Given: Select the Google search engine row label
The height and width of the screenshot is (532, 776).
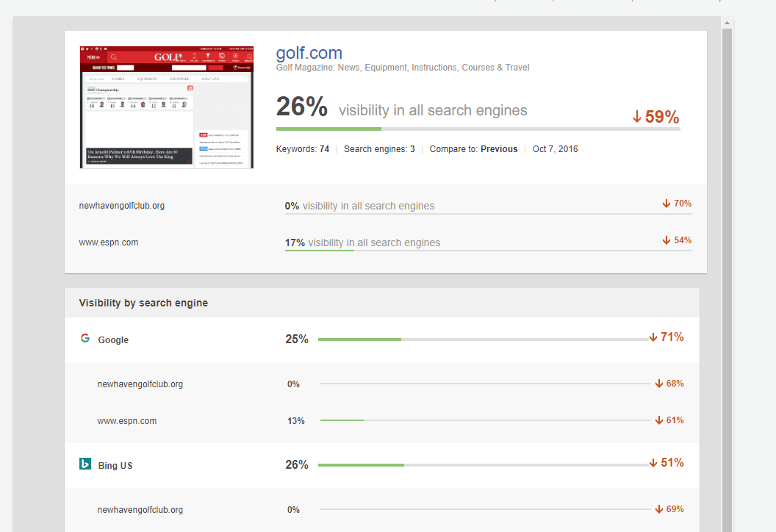Looking at the screenshot, I should (x=113, y=340).
